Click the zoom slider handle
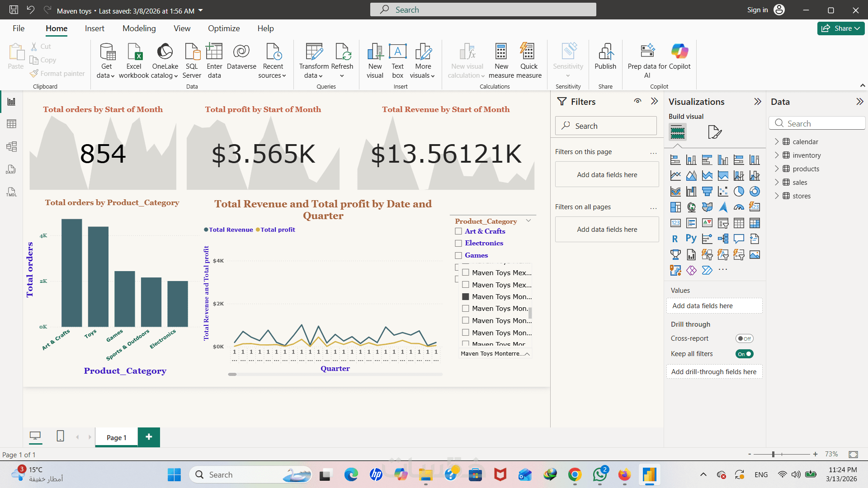This screenshot has width=868, height=488. pos(773,454)
